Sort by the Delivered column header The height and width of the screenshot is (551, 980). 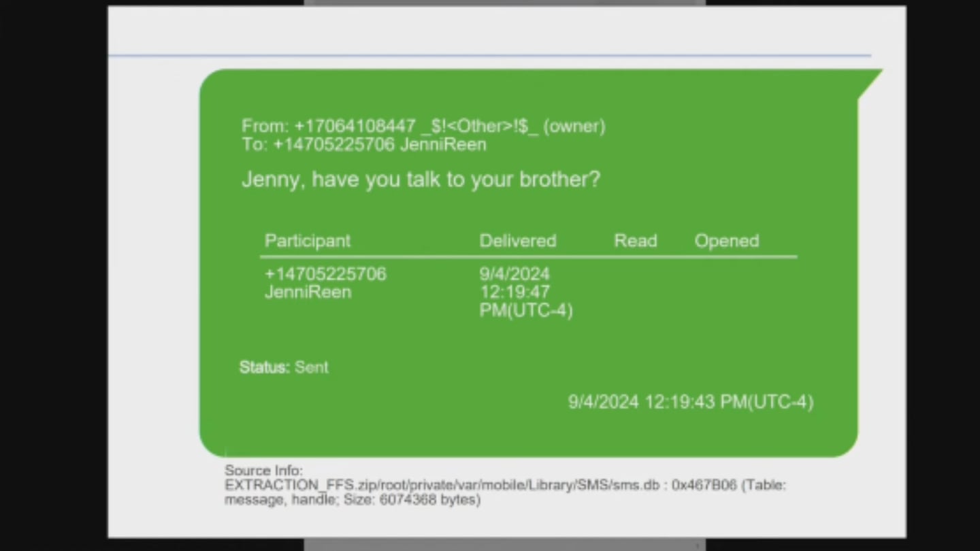(517, 241)
